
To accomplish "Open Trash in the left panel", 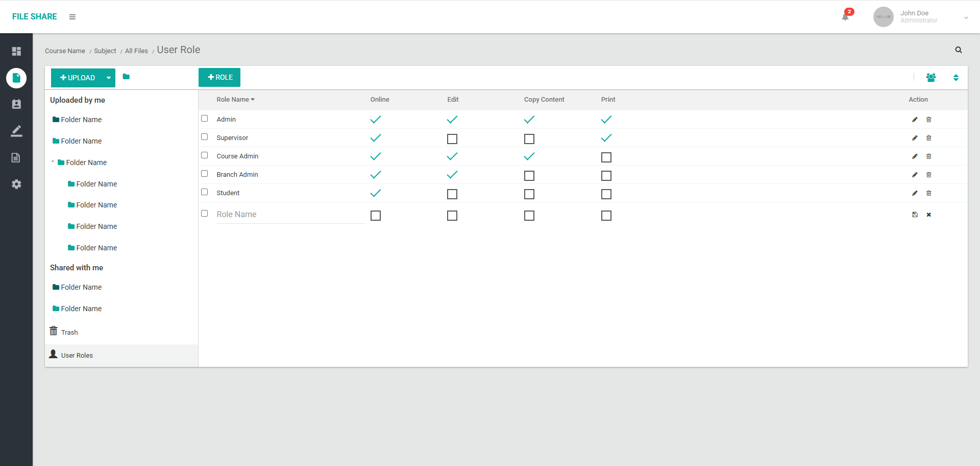I will click(x=69, y=332).
